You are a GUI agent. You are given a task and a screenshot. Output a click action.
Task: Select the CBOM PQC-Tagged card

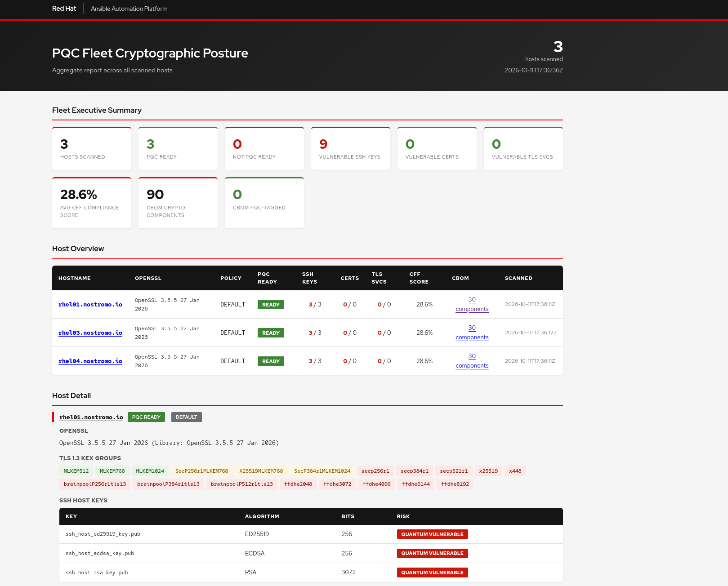tap(264, 203)
